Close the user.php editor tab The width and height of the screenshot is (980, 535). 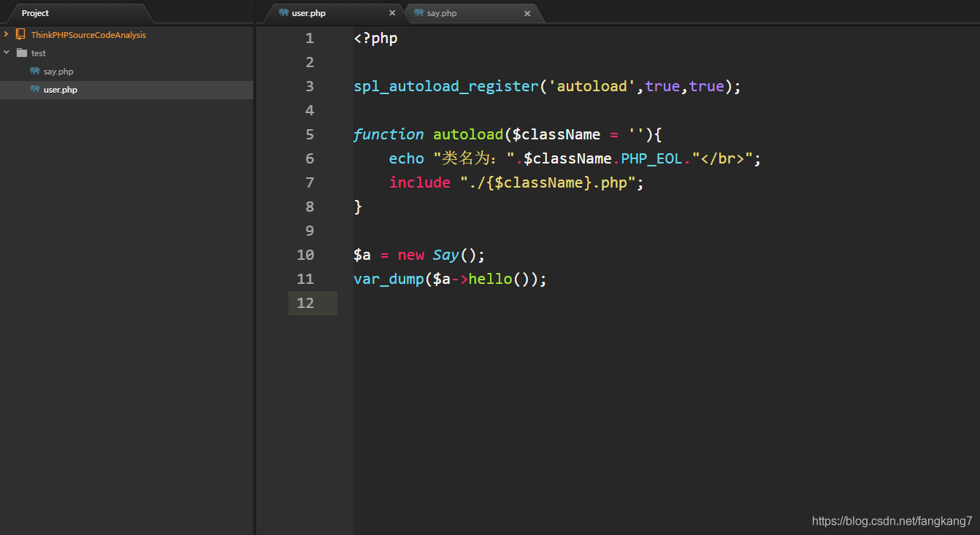click(392, 13)
